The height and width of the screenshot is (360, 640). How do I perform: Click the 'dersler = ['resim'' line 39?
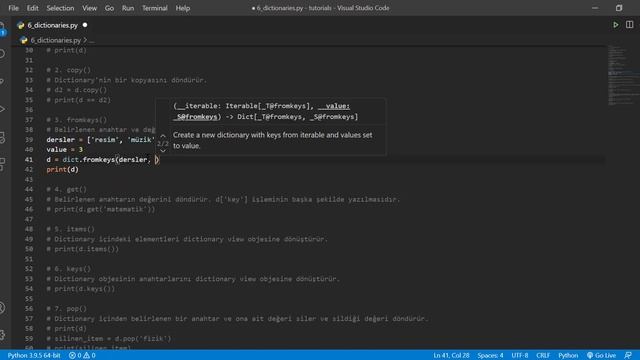point(100,140)
